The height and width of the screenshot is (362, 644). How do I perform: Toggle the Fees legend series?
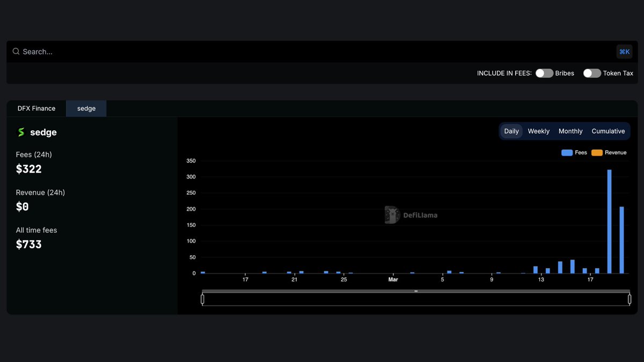pos(574,153)
